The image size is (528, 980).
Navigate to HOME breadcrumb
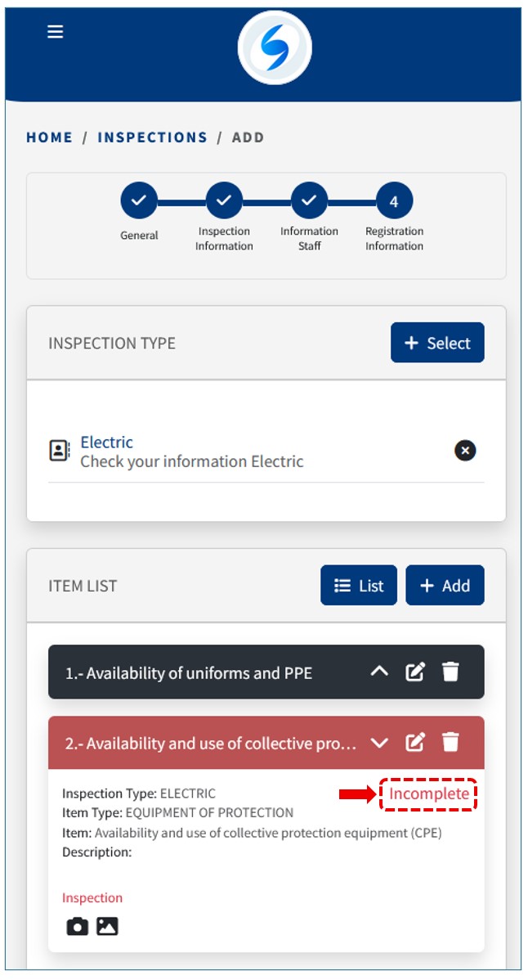(49, 137)
